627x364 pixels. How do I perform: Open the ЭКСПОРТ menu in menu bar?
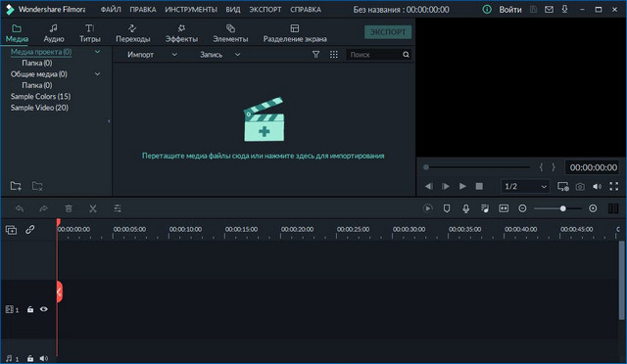coord(265,9)
